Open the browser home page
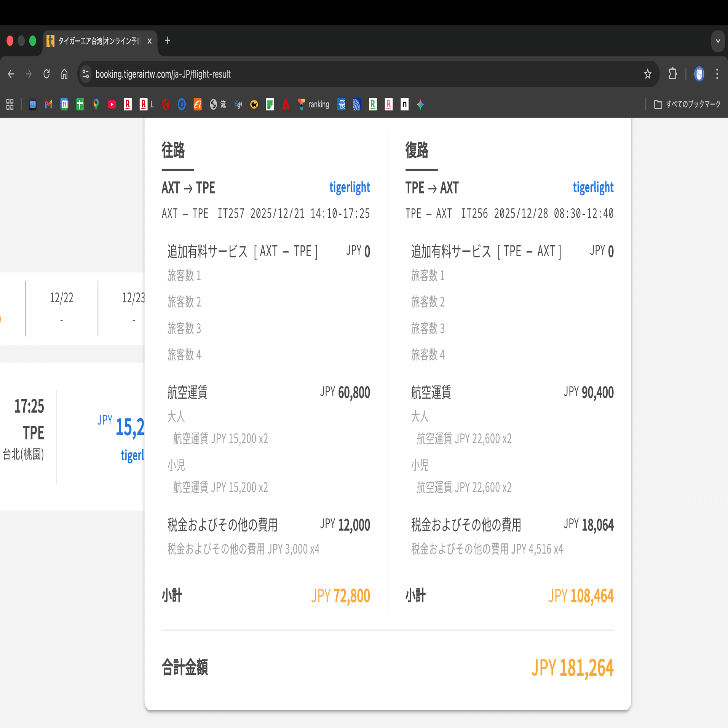Image resolution: width=728 pixels, height=728 pixels. [x=64, y=74]
